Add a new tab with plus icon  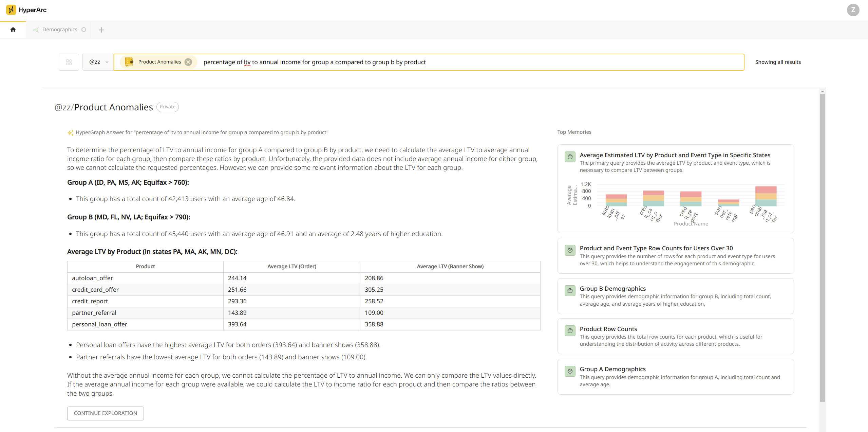click(x=101, y=30)
